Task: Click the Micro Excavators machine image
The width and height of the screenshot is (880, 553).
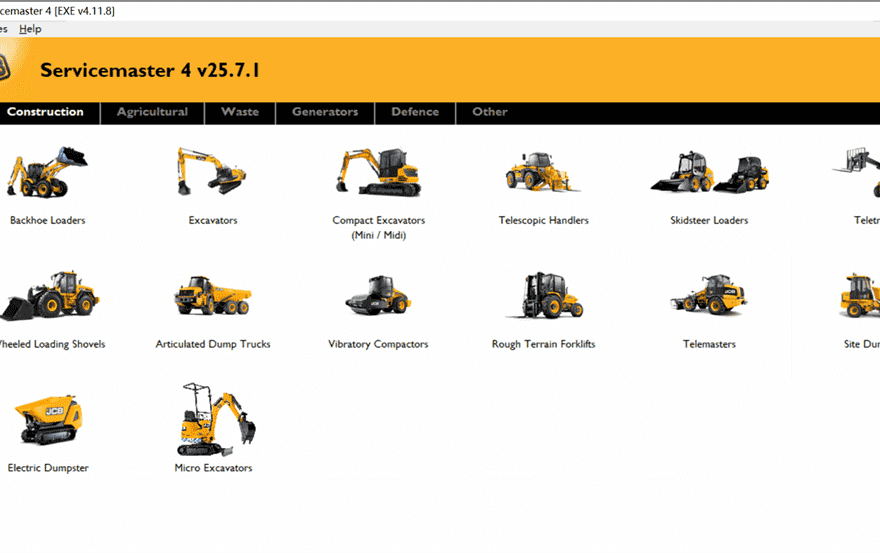Action: click(214, 418)
